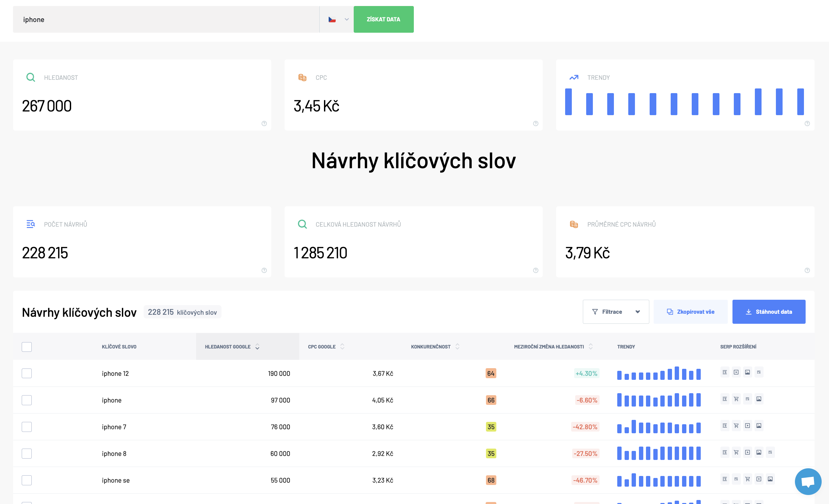Viewport: 829px width, 504px height.
Task: Open the help icon in the Trendy card
Action: click(x=807, y=123)
